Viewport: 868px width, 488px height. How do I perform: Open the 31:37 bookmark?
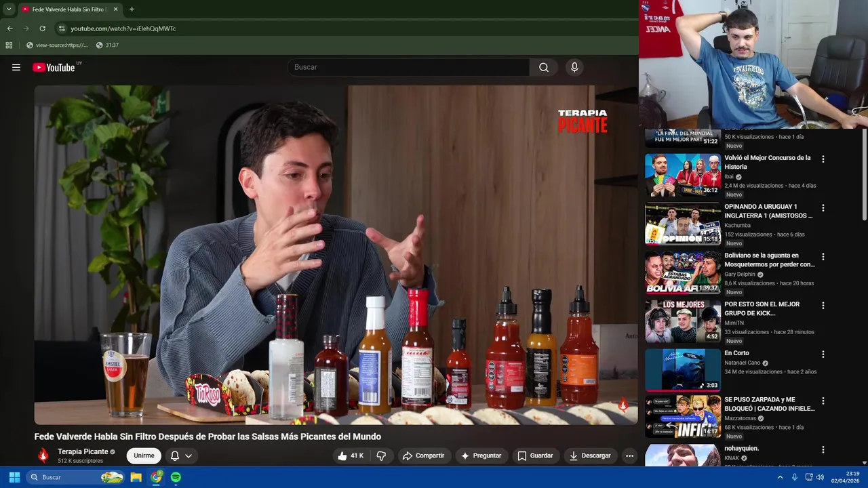(x=107, y=45)
